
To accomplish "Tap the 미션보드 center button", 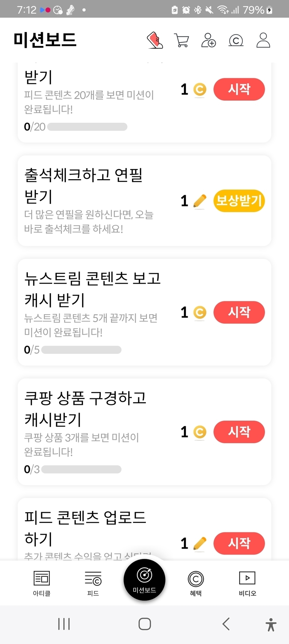I will tap(144, 579).
